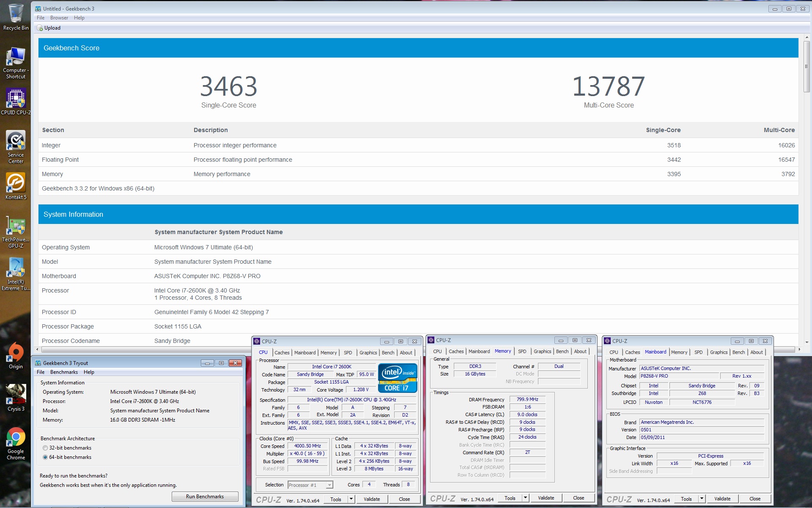Click the CPU-Z CPU window title icon

[257, 341]
